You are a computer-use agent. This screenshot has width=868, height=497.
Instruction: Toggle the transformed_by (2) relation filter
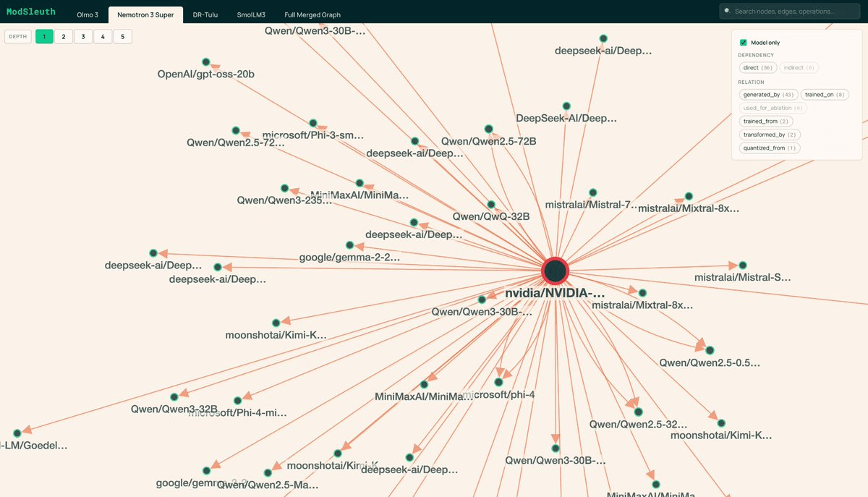pyautogui.click(x=770, y=135)
